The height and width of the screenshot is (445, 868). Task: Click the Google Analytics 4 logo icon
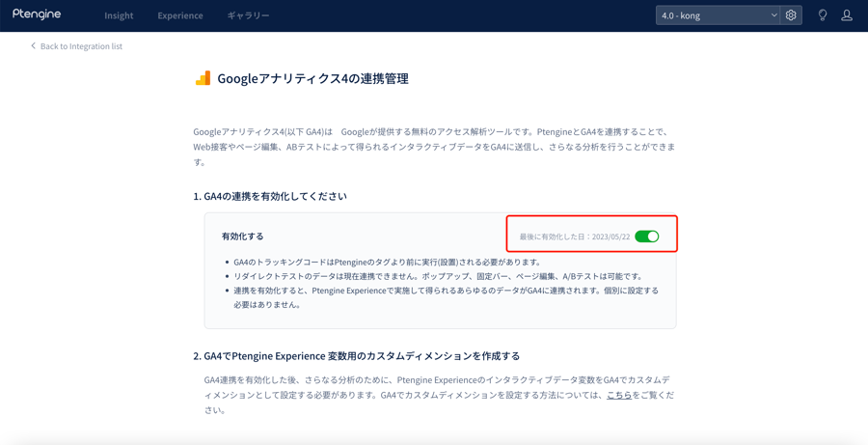pos(203,78)
